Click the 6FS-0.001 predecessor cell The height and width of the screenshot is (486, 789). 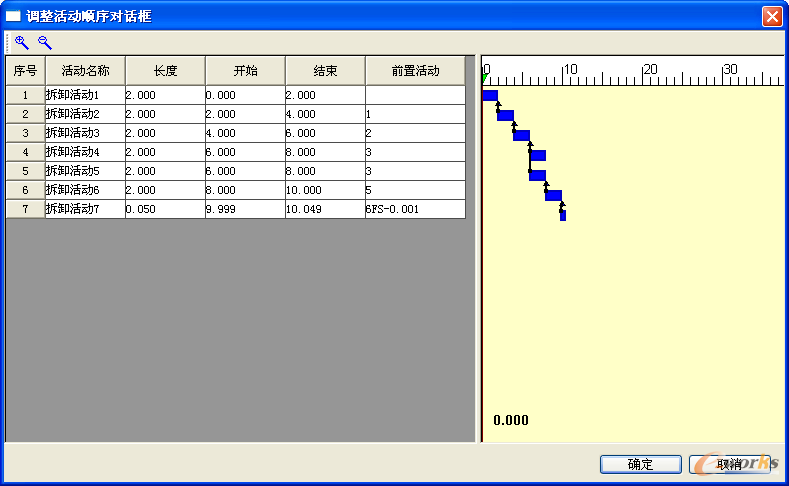415,209
